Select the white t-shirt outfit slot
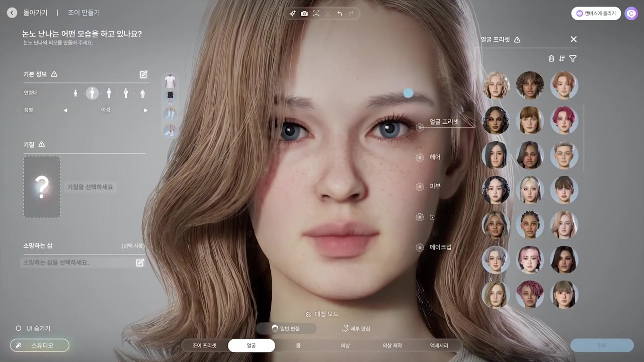 coord(170,81)
